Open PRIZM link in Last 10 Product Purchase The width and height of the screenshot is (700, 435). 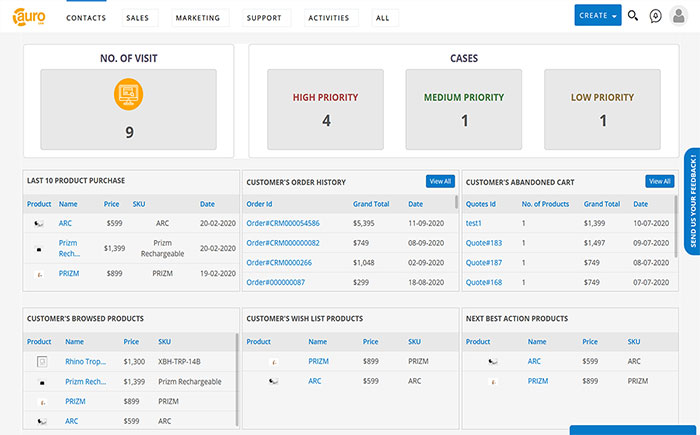[x=69, y=273]
